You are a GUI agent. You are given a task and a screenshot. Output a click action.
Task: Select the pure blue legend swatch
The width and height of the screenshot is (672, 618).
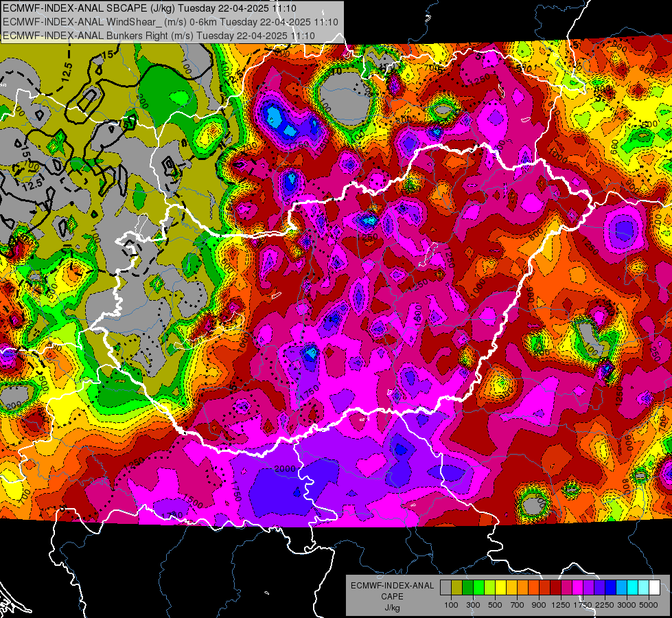point(611,588)
